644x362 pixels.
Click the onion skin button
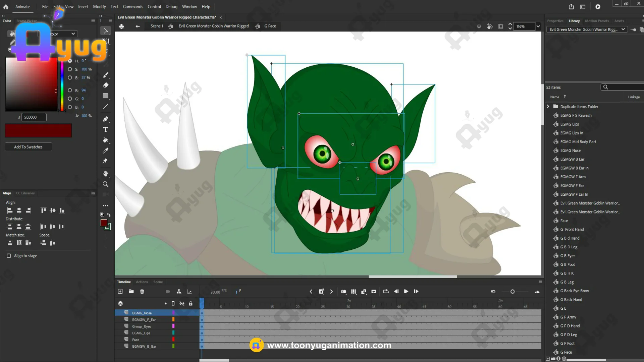tap(343, 292)
